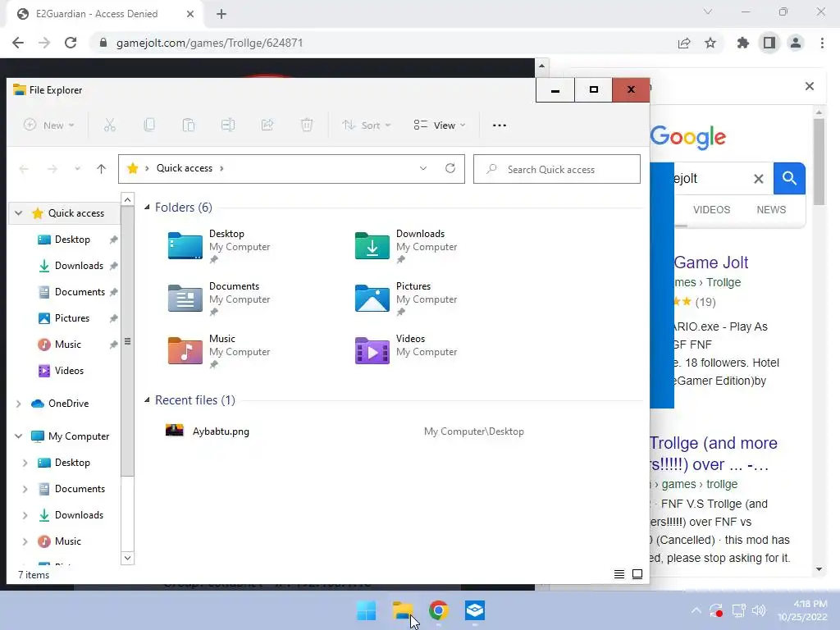Switch to details view icon in status bar
The image size is (840, 630).
619,574
